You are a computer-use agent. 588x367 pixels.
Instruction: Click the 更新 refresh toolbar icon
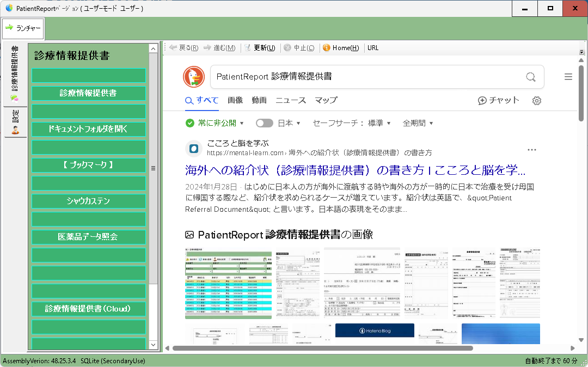248,47
